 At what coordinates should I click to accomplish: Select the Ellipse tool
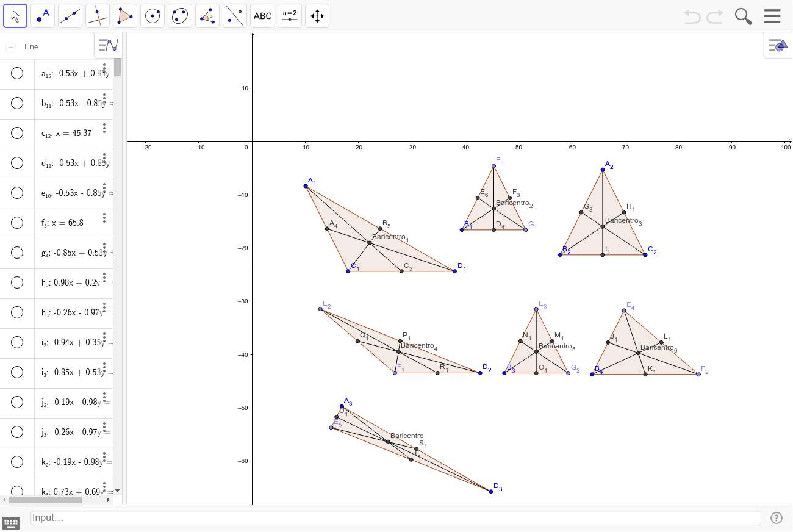coord(180,16)
